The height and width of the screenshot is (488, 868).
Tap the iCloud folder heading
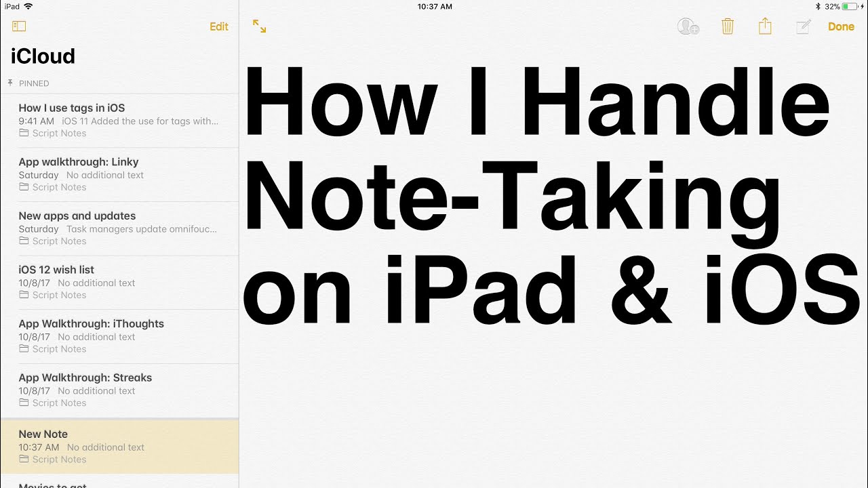pyautogui.click(x=43, y=56)
